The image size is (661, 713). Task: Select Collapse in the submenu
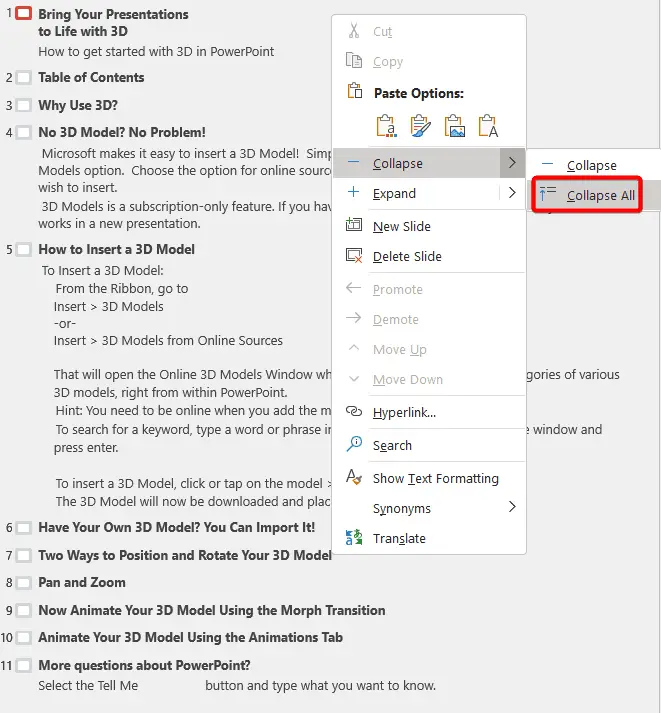591,165
